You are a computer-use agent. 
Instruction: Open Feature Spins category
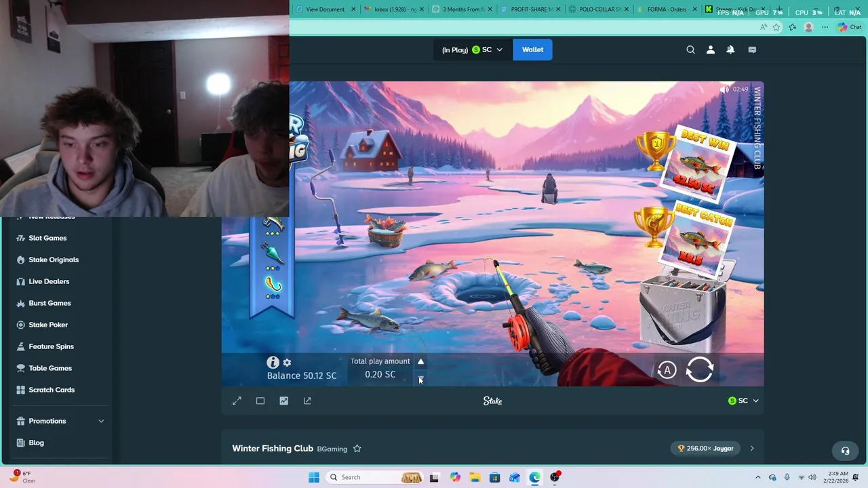coord(51,346)
